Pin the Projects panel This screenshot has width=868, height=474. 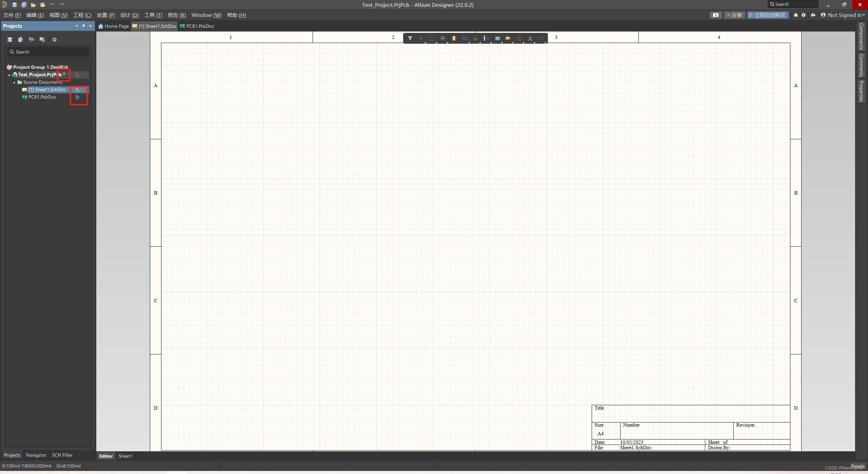[83, 26]
